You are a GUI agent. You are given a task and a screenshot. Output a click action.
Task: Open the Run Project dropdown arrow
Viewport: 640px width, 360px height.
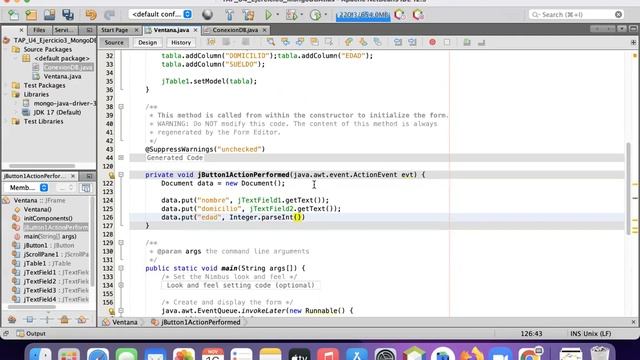point(278,15)
